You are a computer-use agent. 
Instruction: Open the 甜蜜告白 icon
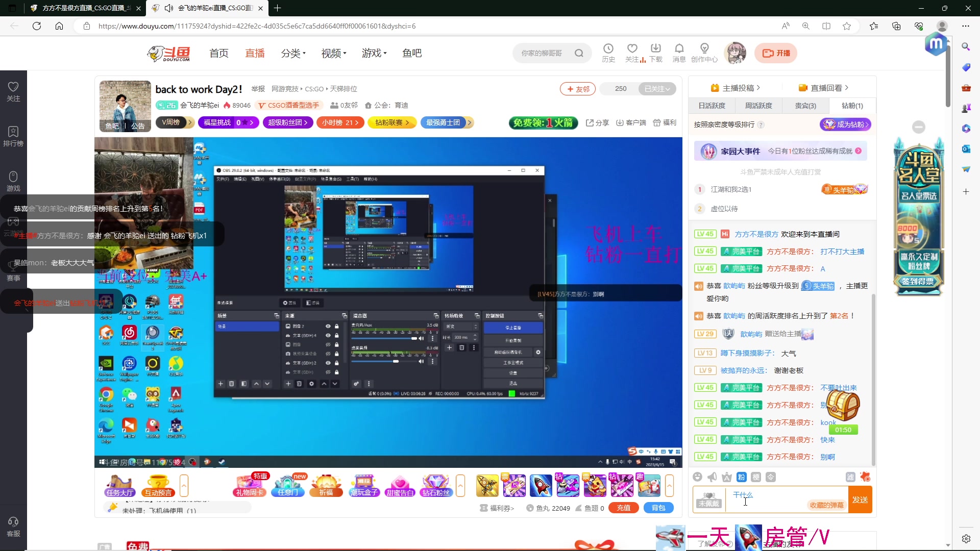(x=400, y=486)
